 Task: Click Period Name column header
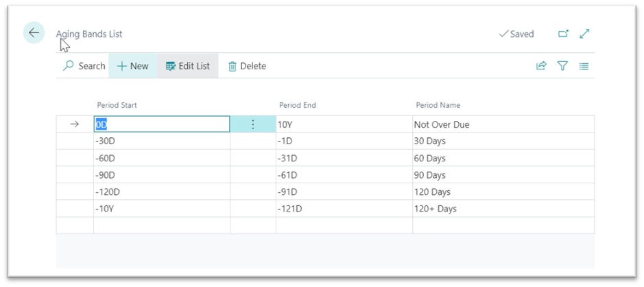point(438,105)
